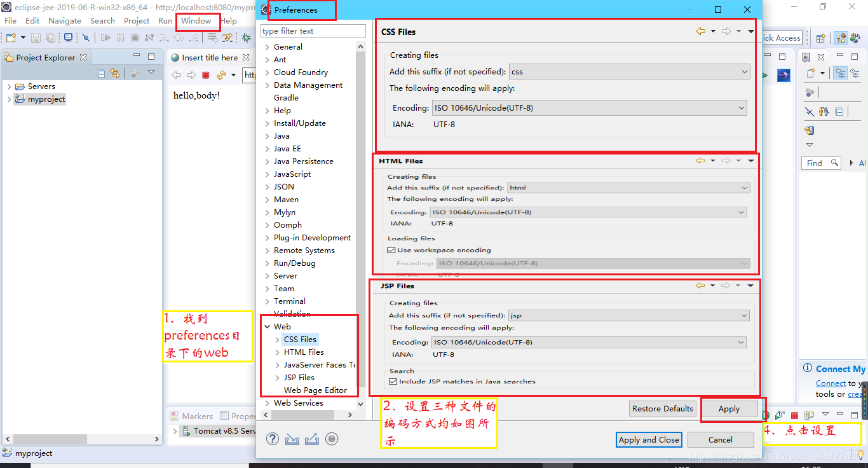Image resolution: width=868 pixels, height=468 pixels.
Task: Select the Java EE perspective icon
Action: tap(841, 38)
